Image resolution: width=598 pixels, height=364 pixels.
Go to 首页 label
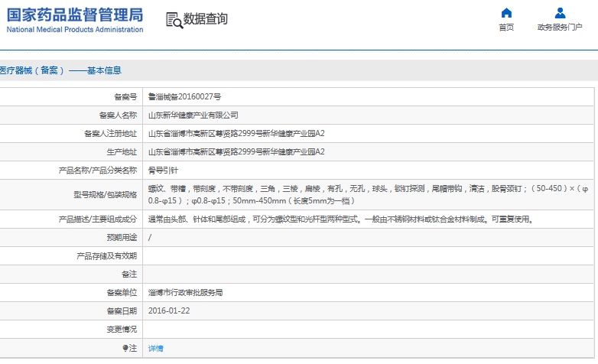[506, 27]
